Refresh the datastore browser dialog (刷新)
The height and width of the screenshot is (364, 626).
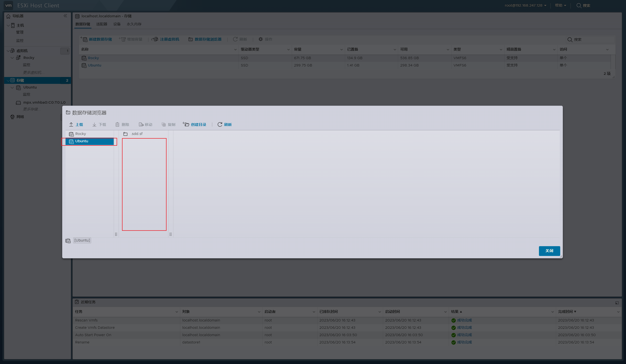point(224,124)
